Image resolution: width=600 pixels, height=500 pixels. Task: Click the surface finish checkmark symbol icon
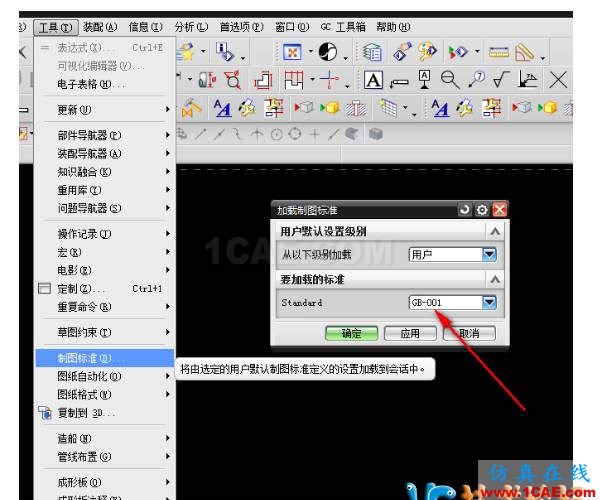[x=501, y=80]
